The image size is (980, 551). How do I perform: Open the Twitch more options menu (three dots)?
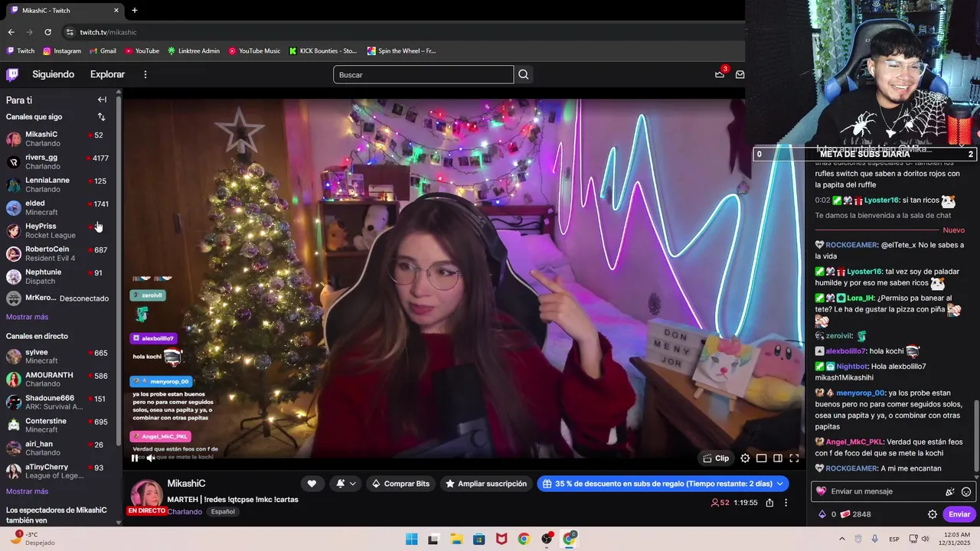pyautogui.click(x=145, y=74)
